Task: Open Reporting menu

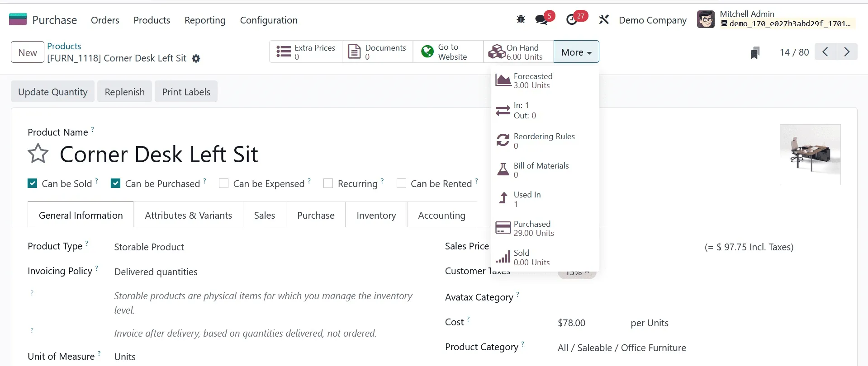Action: point(205,20)
